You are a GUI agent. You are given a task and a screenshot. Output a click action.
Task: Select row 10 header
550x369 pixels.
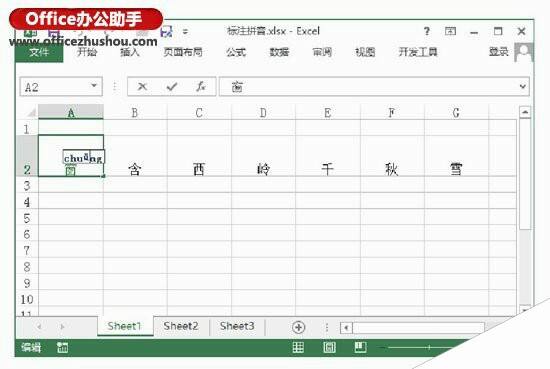27,299
